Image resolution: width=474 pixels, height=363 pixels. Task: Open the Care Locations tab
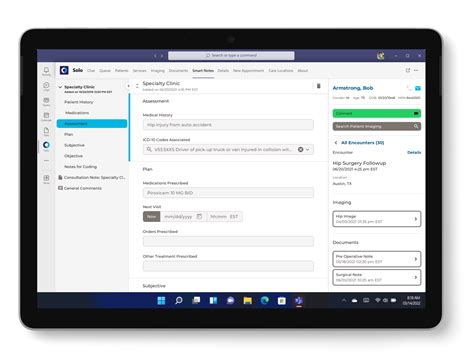[x=281, y=71]
